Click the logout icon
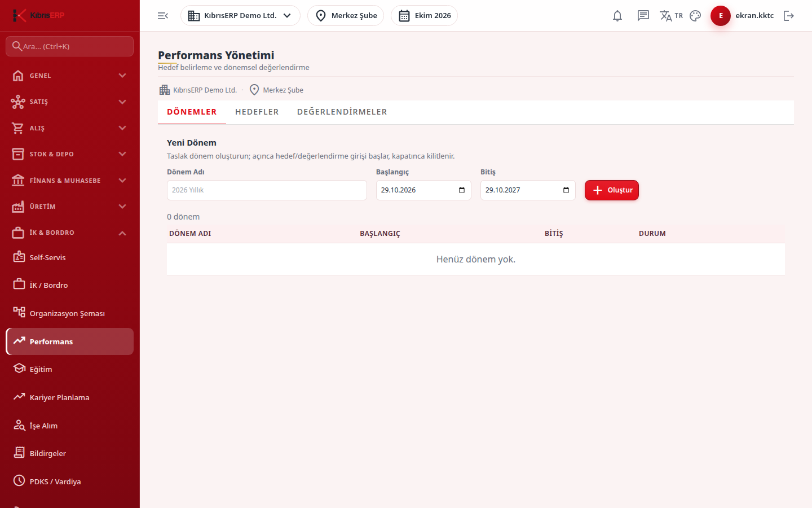The image size is (812, 508). click(x=789, y=16)
